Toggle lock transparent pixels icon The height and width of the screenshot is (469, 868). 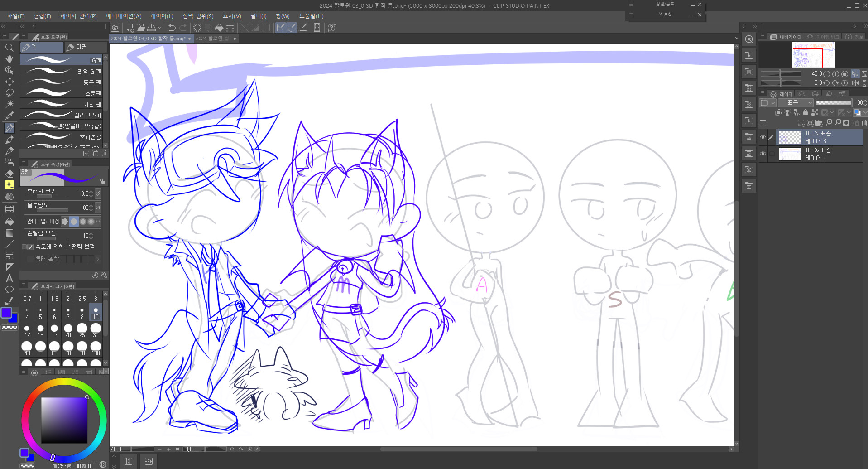pos(814,112)
